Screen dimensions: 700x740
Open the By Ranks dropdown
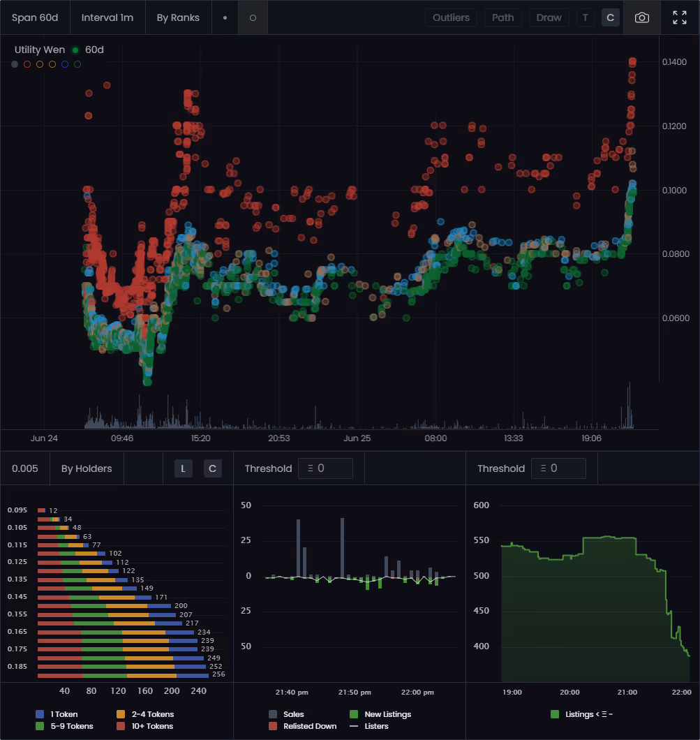click(178, 17)
